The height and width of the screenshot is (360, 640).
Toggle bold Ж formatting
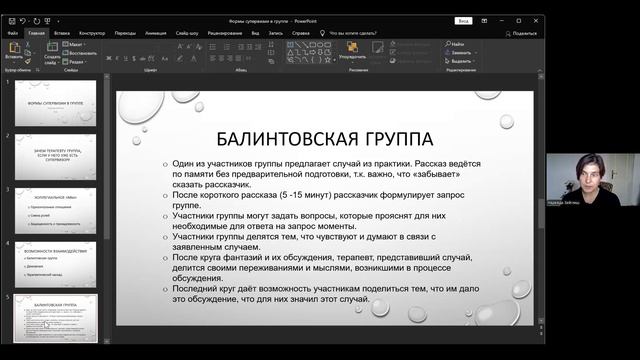tap(109, 59)
